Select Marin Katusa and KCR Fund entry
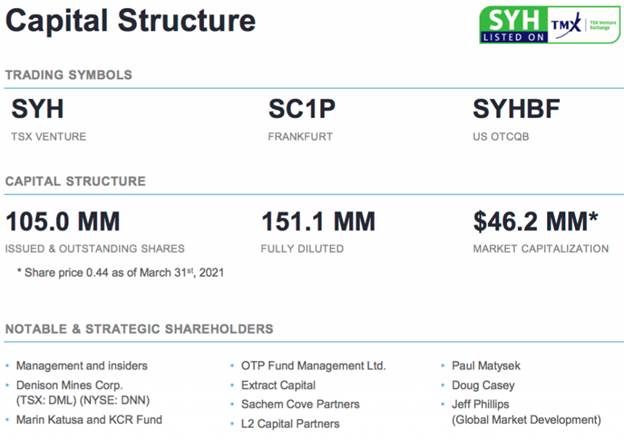 (x=89, y=420)
